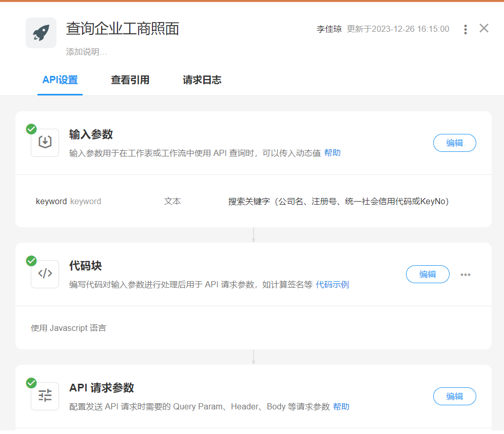Open 帮助 link in API 请求参数 description

(x=341, y=407)
